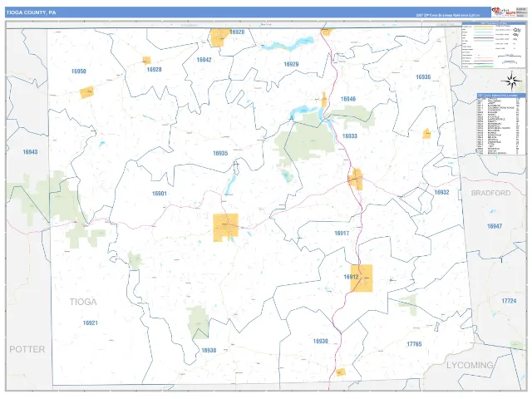This screenshot has height=399, width=532.
Task: Click the ZIP code index table
Action: point(501,124)
